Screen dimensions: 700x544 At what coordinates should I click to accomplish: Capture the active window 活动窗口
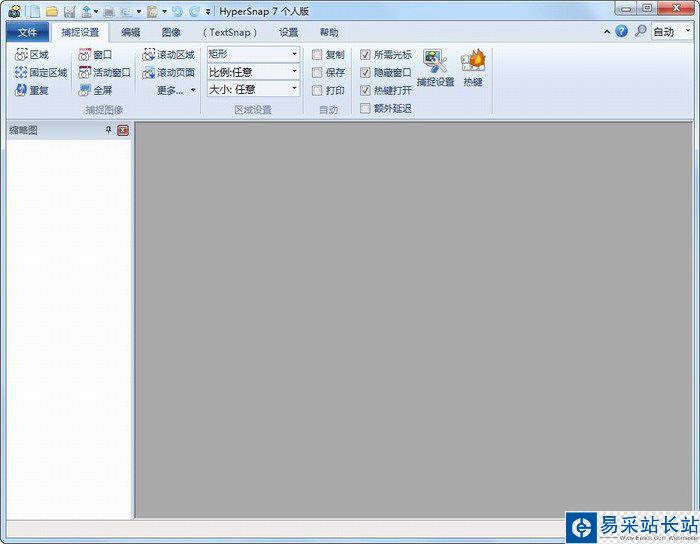point(104,72)
